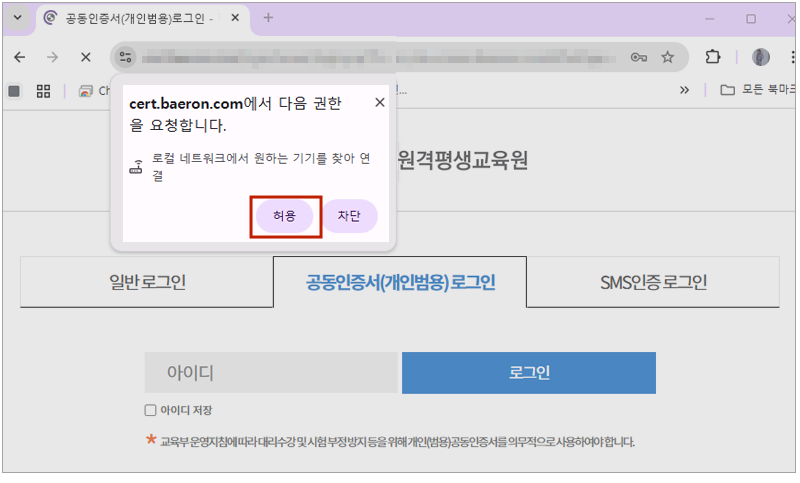
Task: Stop loading the page
Action: (86, 57)
